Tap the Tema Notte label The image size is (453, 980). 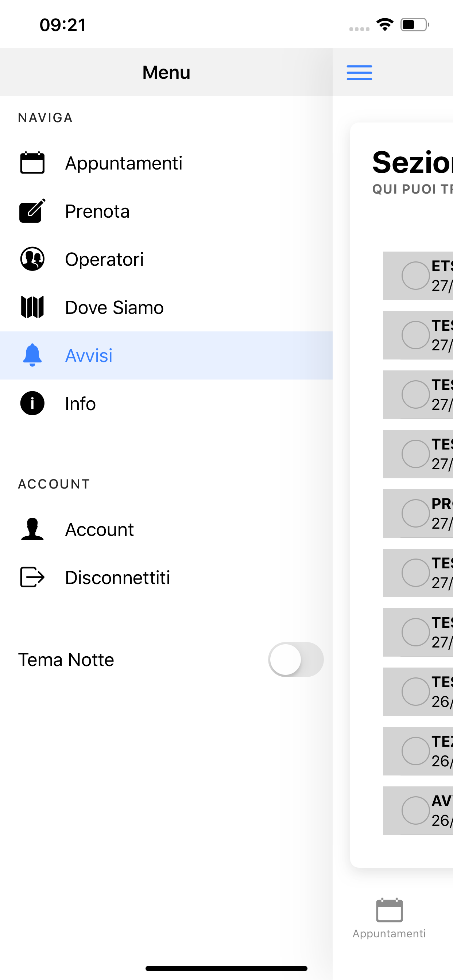[66, 660]
